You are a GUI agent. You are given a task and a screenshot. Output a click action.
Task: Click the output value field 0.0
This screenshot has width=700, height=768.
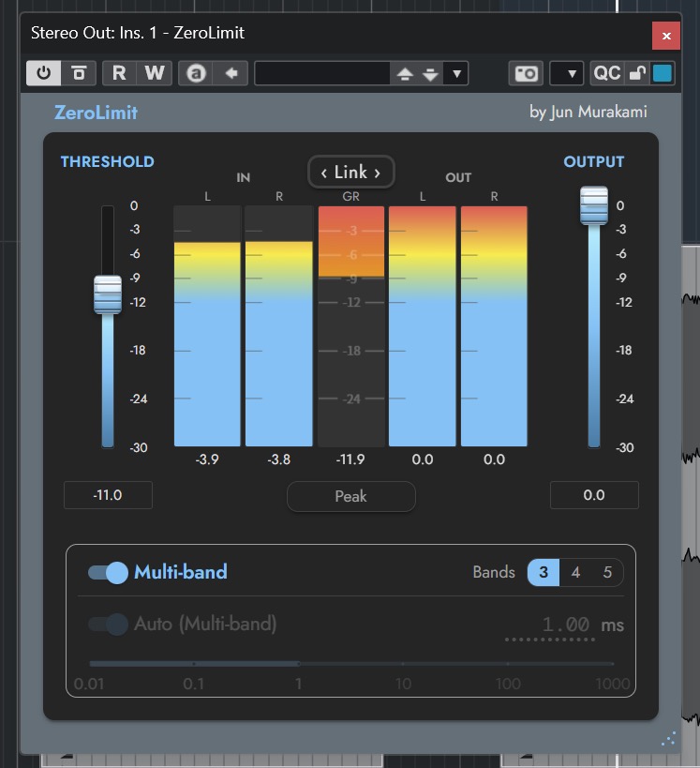click(x=594, y=495)
